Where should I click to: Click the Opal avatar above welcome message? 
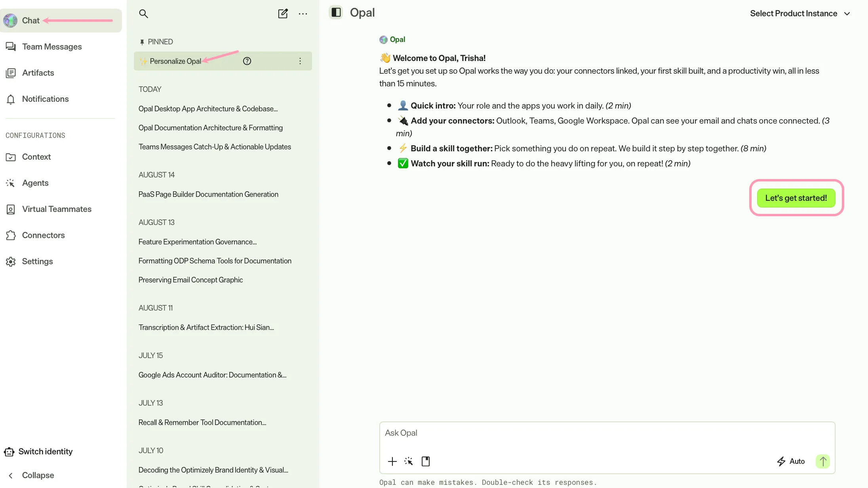pos(383,40)
